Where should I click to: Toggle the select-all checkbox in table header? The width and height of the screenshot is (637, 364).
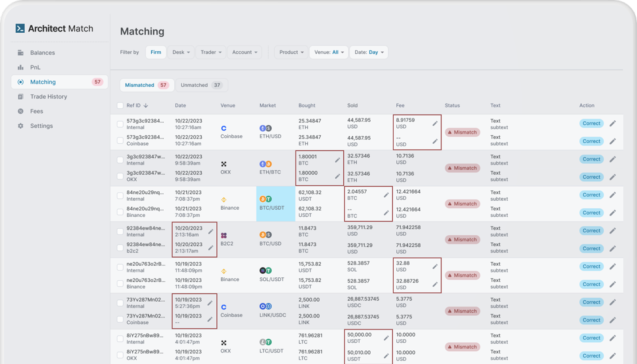pos(120,105)
